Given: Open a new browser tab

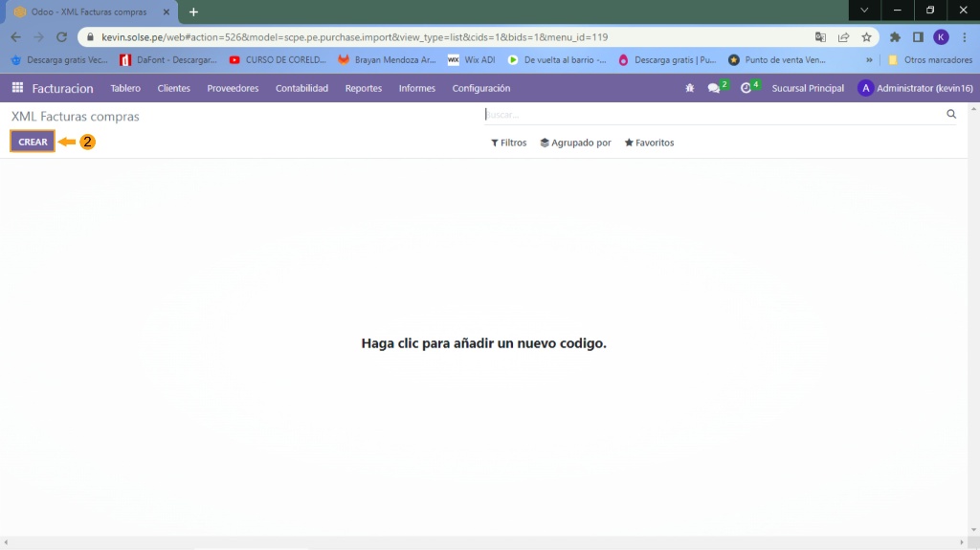Looking at the screenshot, I should (193, 11).
